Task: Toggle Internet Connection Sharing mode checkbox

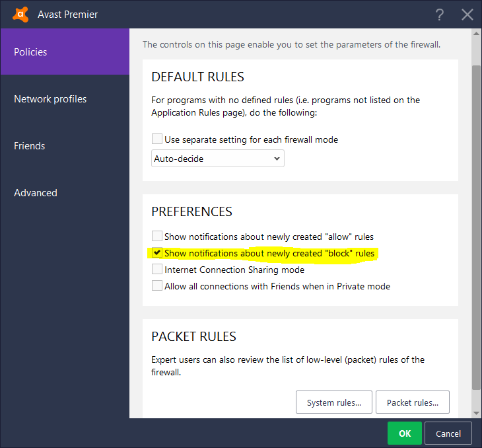Action: tap(157, 269)
